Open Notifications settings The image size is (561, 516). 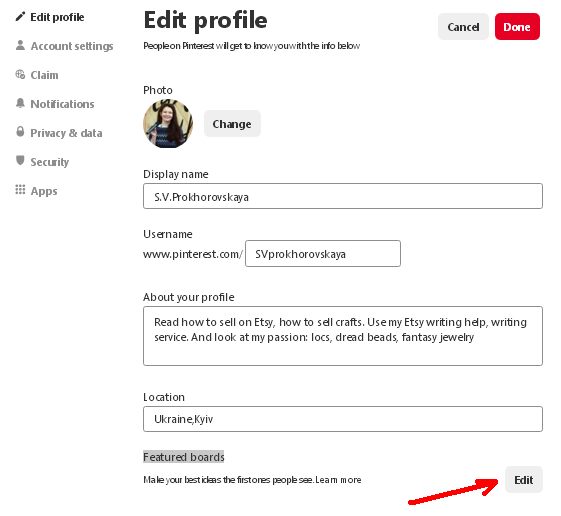63,104
